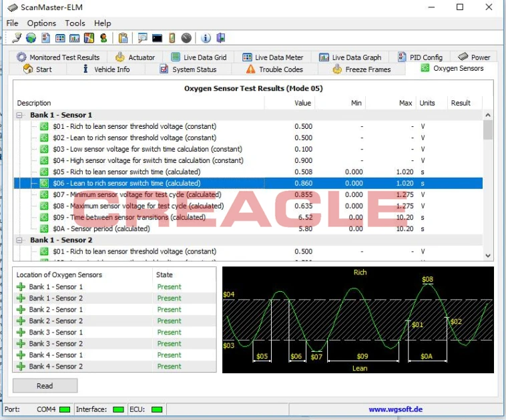Click the round gauge meter toolbar icon
506x420 pixels.
(x=186, y=38)
